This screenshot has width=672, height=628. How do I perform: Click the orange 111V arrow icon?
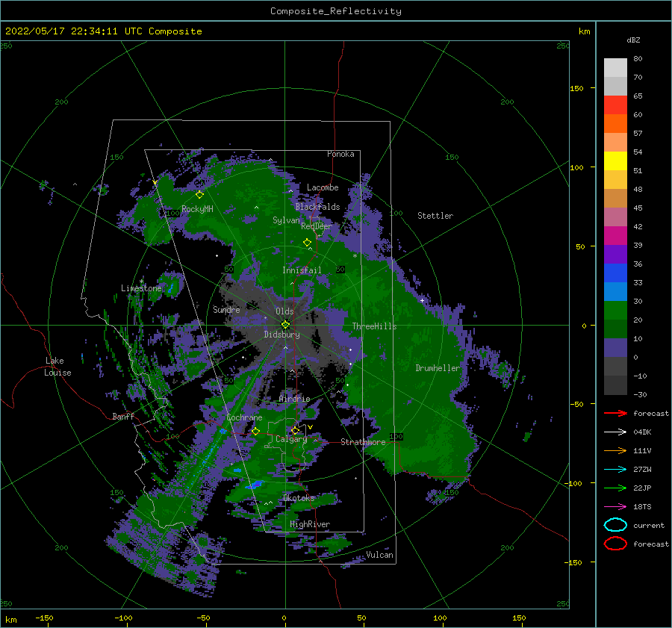pos(615,450)
